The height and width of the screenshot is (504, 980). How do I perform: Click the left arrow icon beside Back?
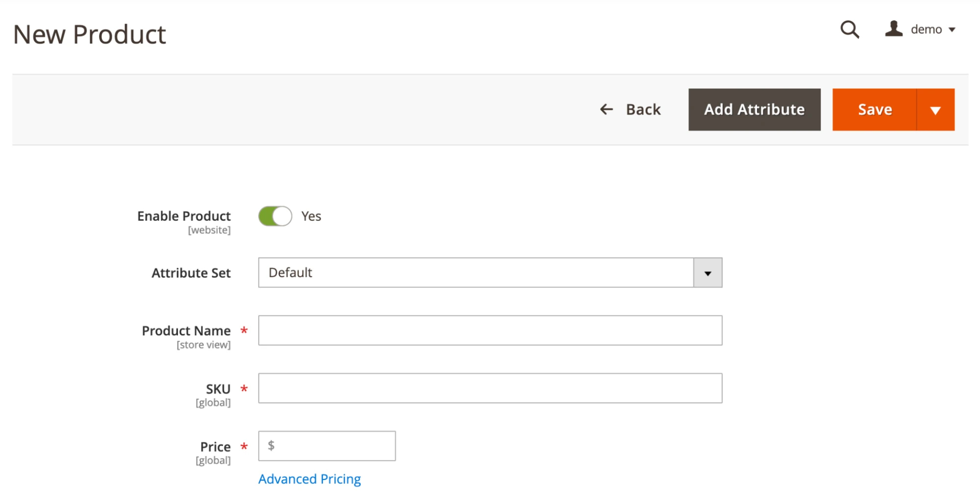point(606,109)
